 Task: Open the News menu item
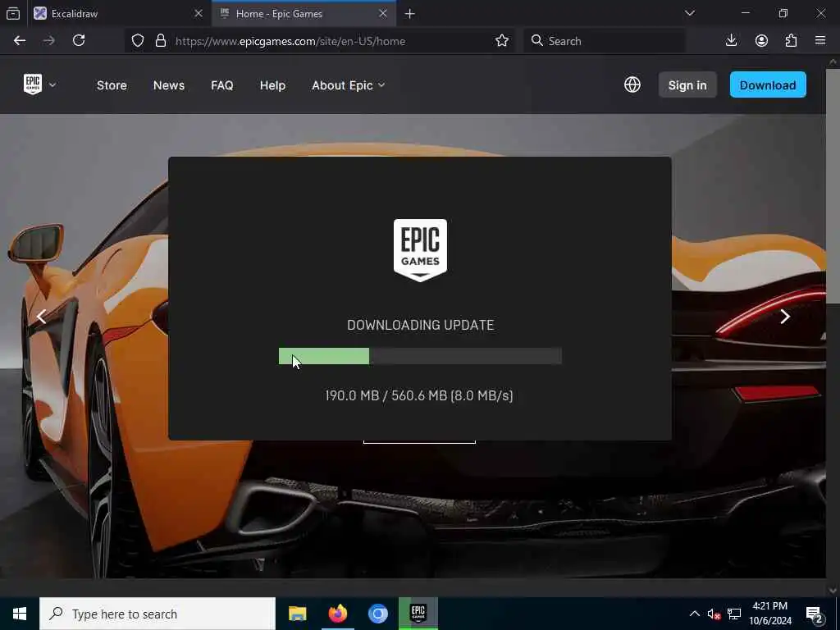[169, 85]
